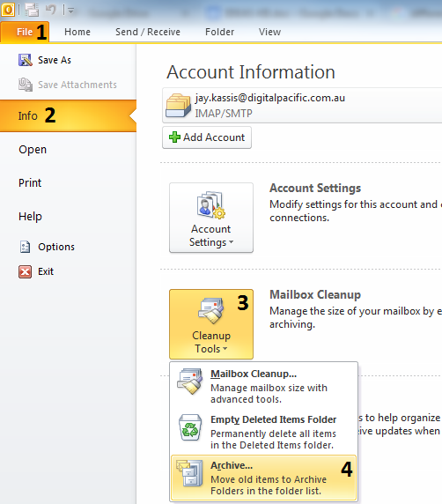Expand the Cleanup Tools dropdown button
442x504 pixels.
tap(211, 324)
